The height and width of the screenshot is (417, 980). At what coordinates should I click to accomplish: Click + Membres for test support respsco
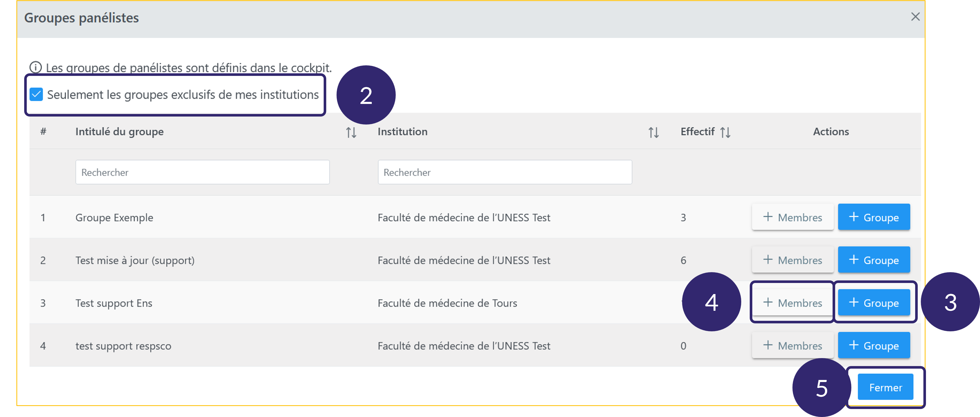tap(792, 345)
